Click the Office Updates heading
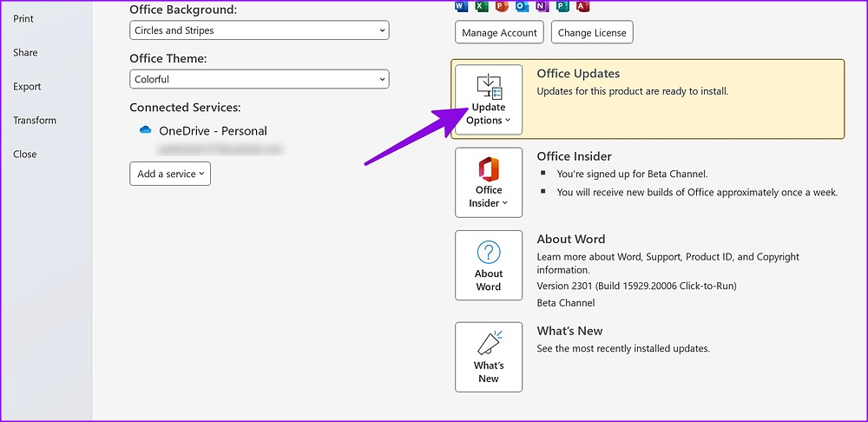The height and width of the screenshot is (422, 868). pyautogui.click(x=578, y=74)
